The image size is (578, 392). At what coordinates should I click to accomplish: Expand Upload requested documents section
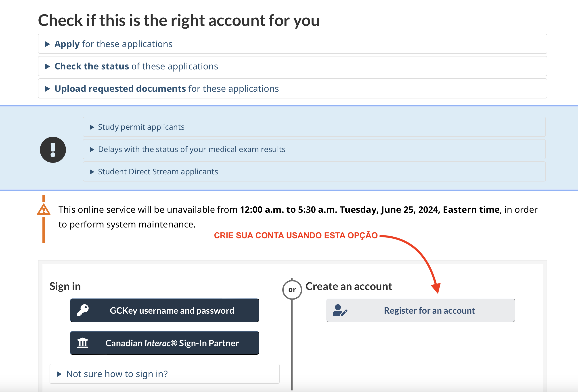pos(292,88)
